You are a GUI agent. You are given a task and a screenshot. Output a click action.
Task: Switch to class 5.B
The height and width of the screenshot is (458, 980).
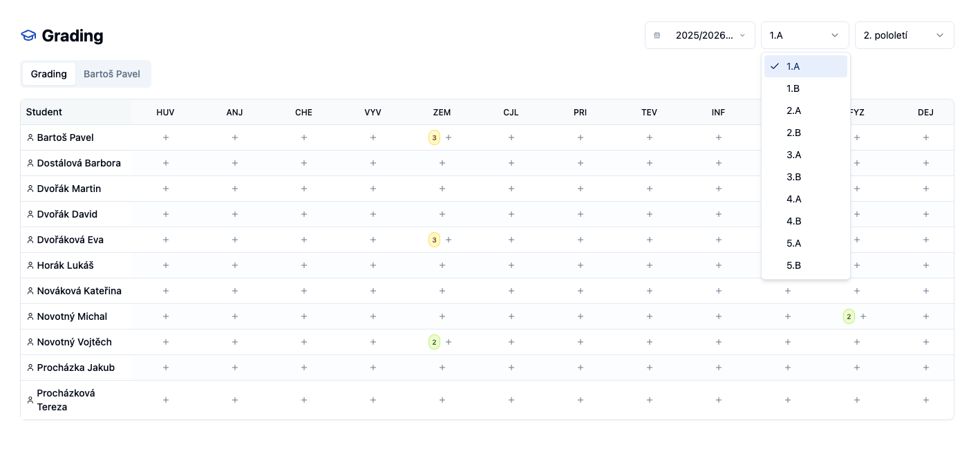pyautogui.click(x=806, y=265)
